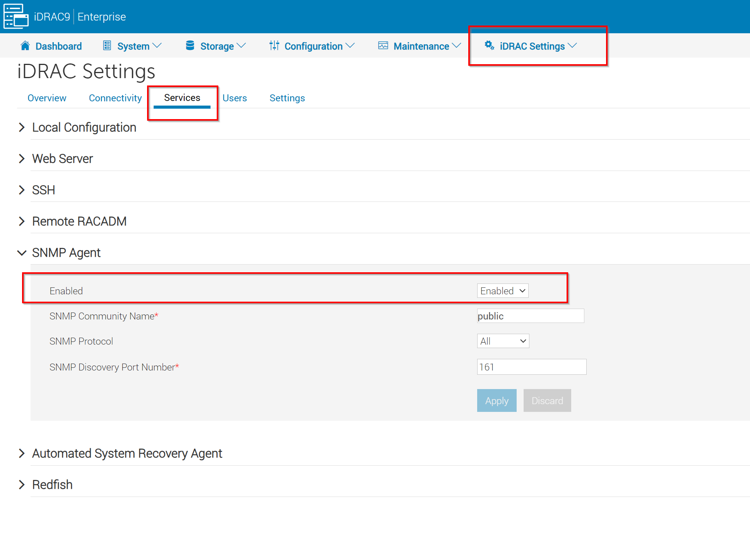
Task: Expand the Web Server section
Action: pyautogui.click(x=22, y=159)
